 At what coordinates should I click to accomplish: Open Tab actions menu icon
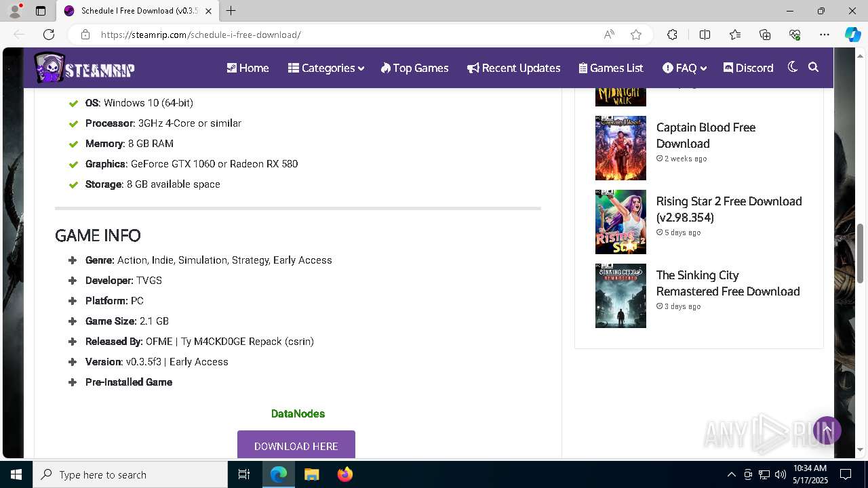click(41, 11)
